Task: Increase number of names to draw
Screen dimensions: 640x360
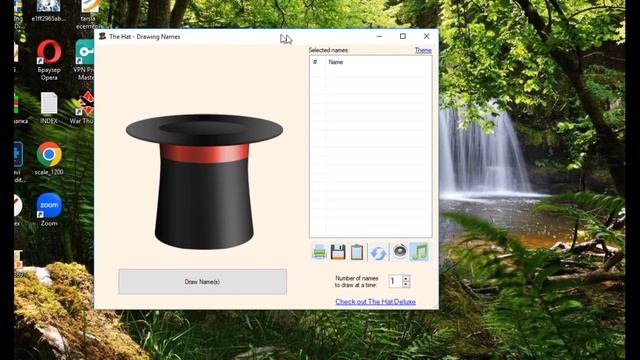Action: tap(406, 278)
